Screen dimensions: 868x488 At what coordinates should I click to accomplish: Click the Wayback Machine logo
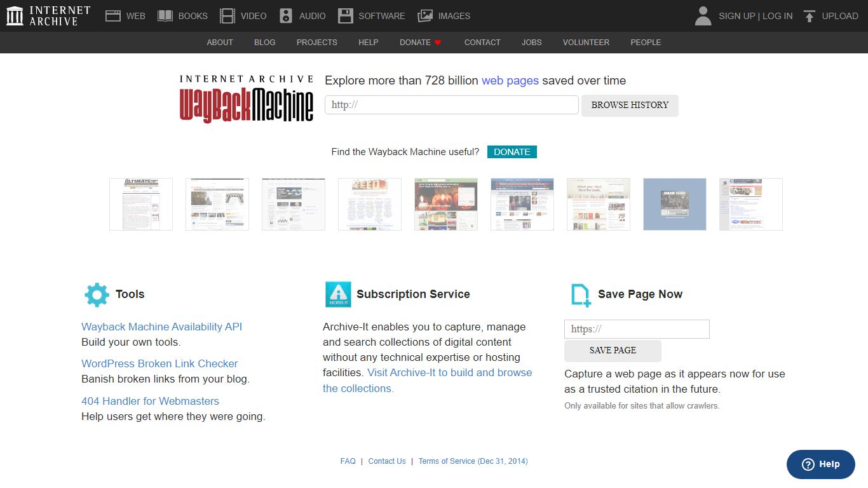[247, 98]
